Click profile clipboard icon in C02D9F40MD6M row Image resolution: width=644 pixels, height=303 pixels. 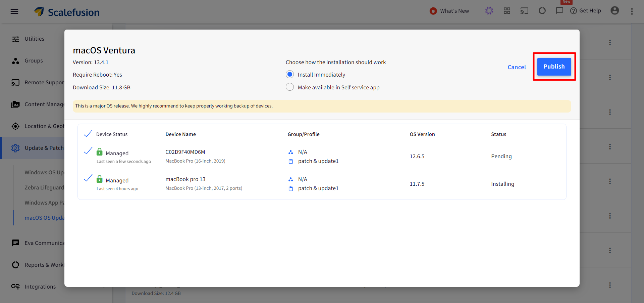[x=291, y=161]
